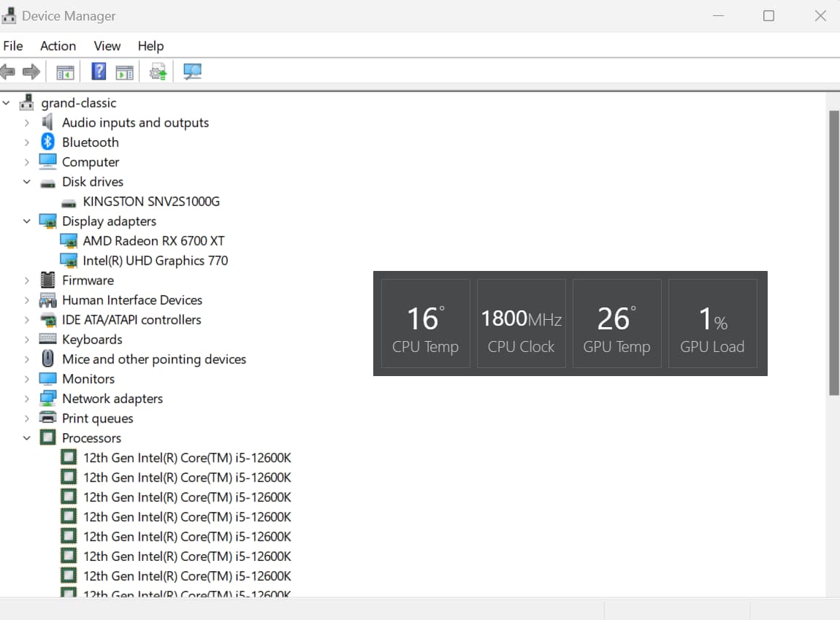Viewport: 840px width, 620px height.
Task: Click the Mice and other pointing devices icon
Action: click(x=47, y=358)
